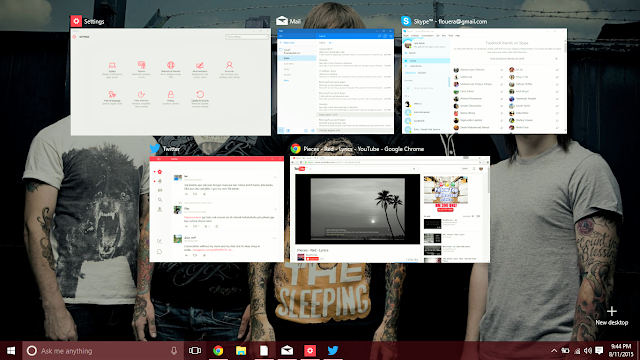Screen dimensions: 640x360
Task: Open Twitter notifications bell icon in sidebar
Action: pyautogui.click(x=160, y=181)
